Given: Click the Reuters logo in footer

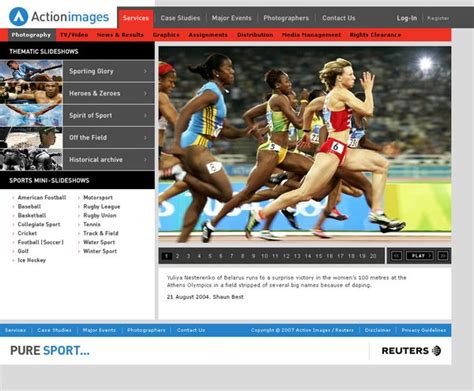Looking at the screenshot, I should tap(411, 351).
